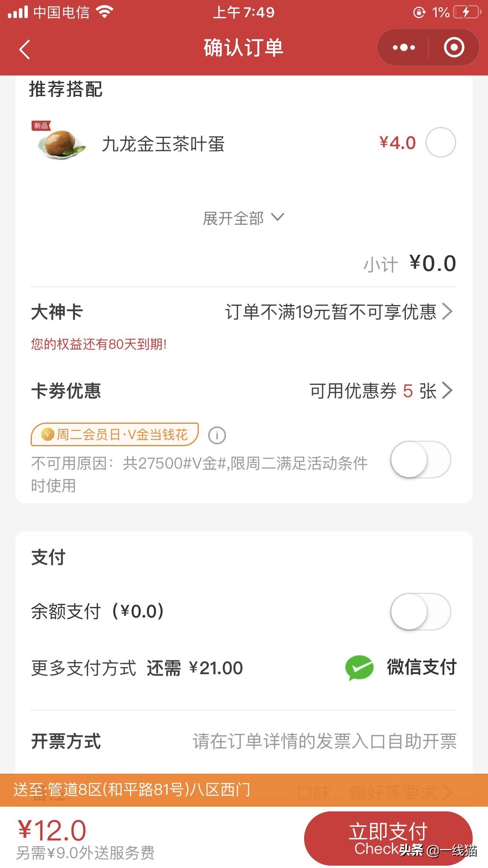488x868 pixels.
Task: Open the three-dot more menu
Action: coord(404,48)
